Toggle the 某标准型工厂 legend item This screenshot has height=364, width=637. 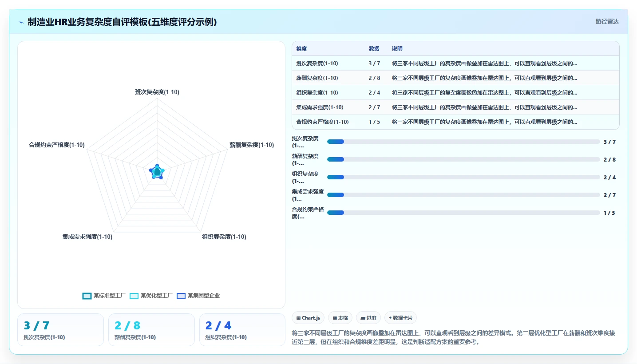coord(104,296)
